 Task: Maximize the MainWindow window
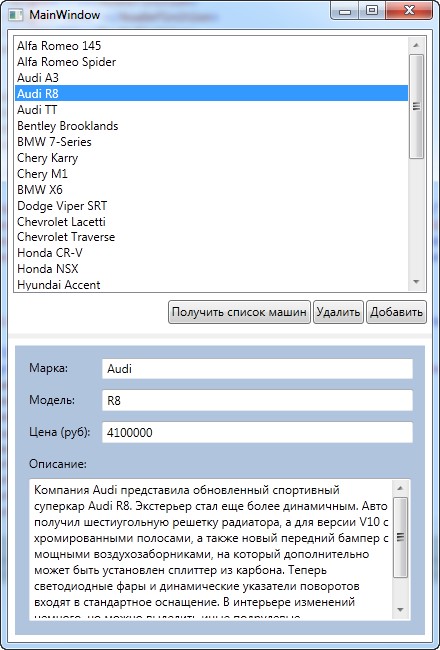click(x=372, y=11)
